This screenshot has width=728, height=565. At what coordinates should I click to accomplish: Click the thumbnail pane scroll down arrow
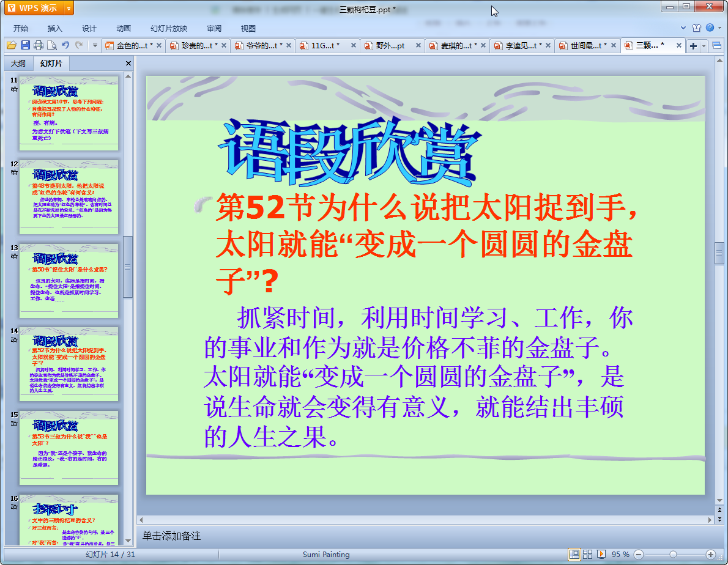(x=128, y=541)
